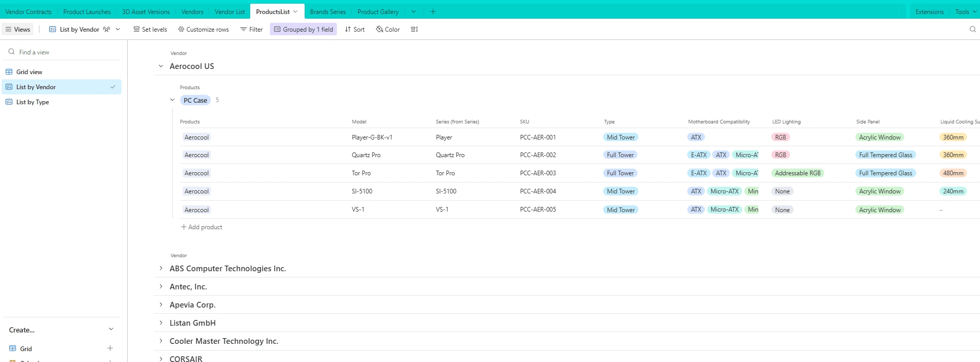The width and height of the screenshot is (980, 362).
Task: Click SKU PCC-AER-001
Action: (x=538, y=137)
